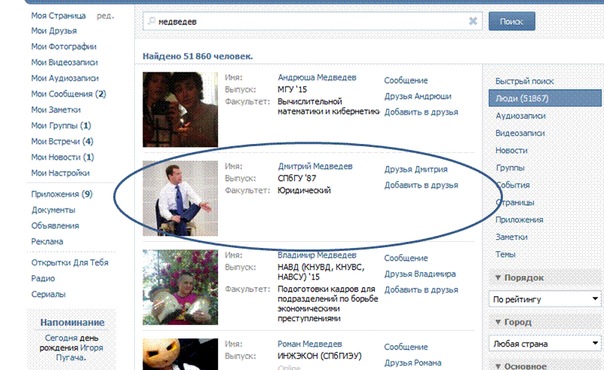The width and height of the screenshot is (604, 370).
Task: Open the По рейтингу dropdown
Action: point(546,299)
